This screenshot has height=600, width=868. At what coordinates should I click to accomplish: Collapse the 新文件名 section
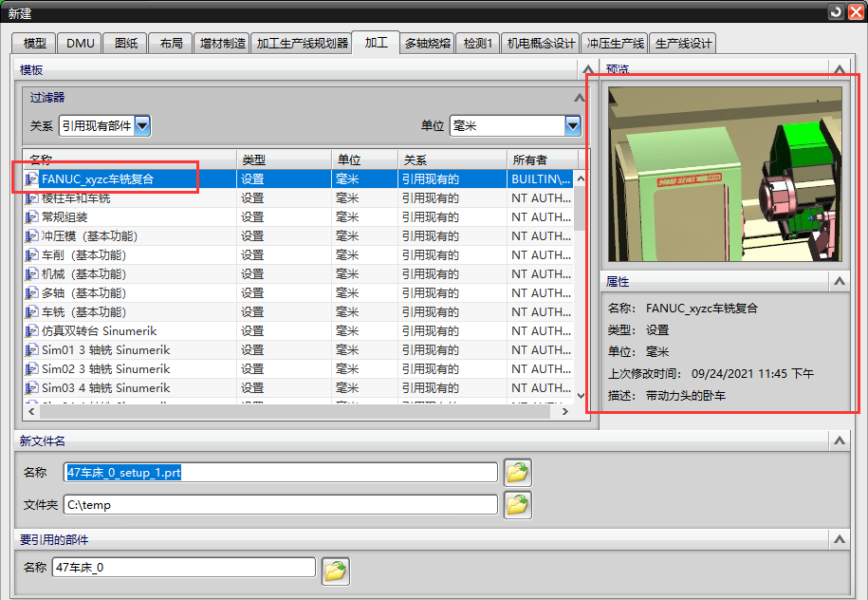pos(840,441)
